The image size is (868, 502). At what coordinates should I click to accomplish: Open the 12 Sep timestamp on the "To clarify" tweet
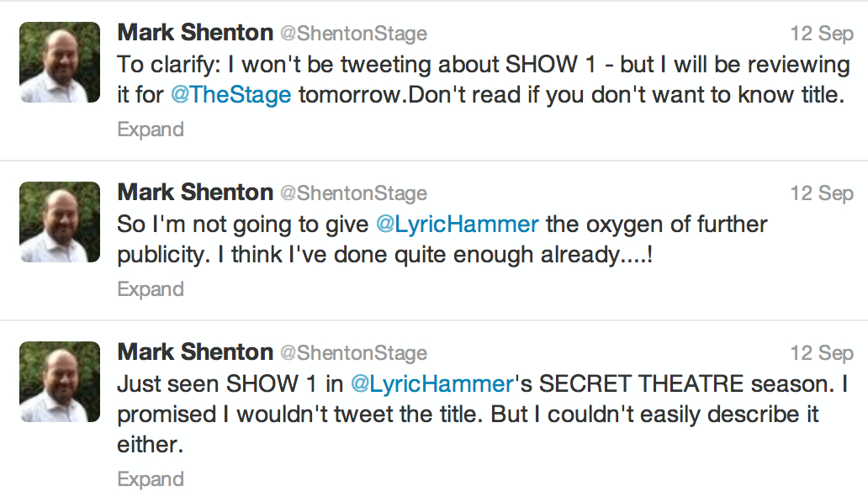[x=822, y=34]
